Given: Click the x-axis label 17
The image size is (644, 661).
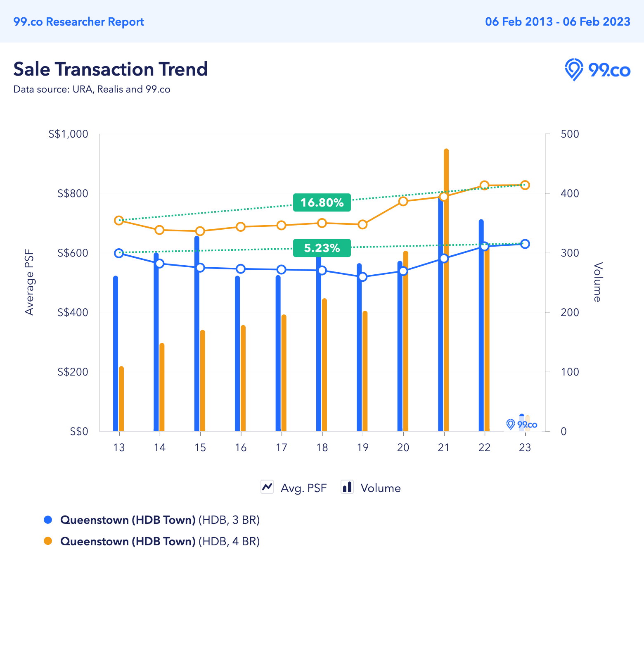Looking at the screenshot, I should click(x=281, y=447).
